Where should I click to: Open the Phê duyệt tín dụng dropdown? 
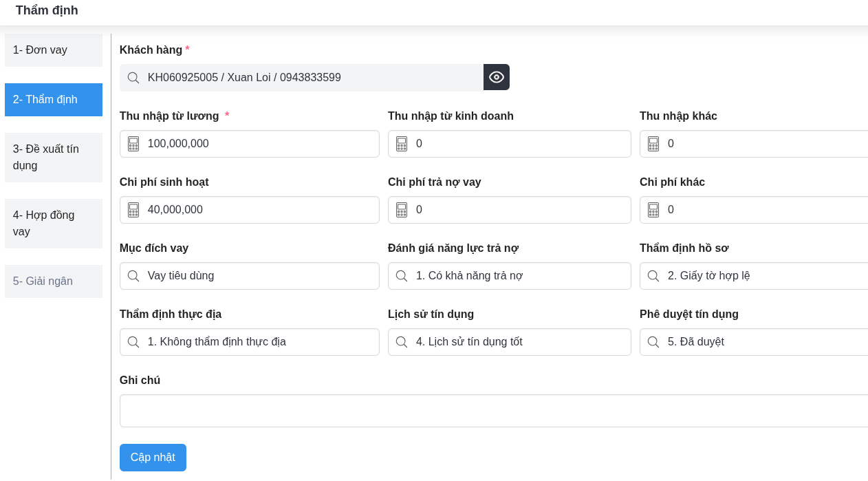click(757, 342)
